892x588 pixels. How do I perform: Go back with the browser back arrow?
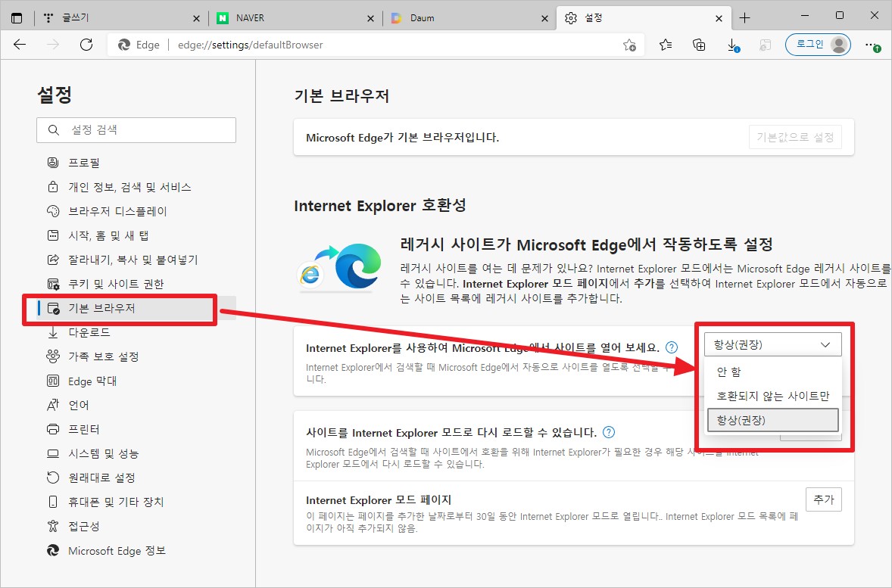[20, 45]
